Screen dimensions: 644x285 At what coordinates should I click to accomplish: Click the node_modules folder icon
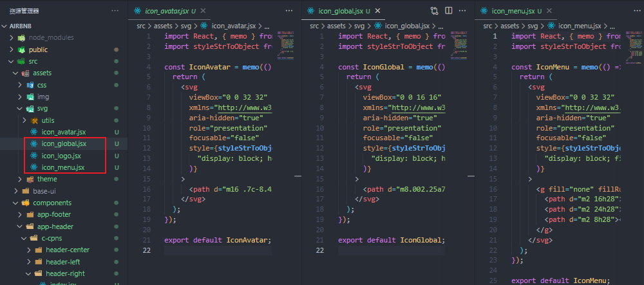point(21,38)
